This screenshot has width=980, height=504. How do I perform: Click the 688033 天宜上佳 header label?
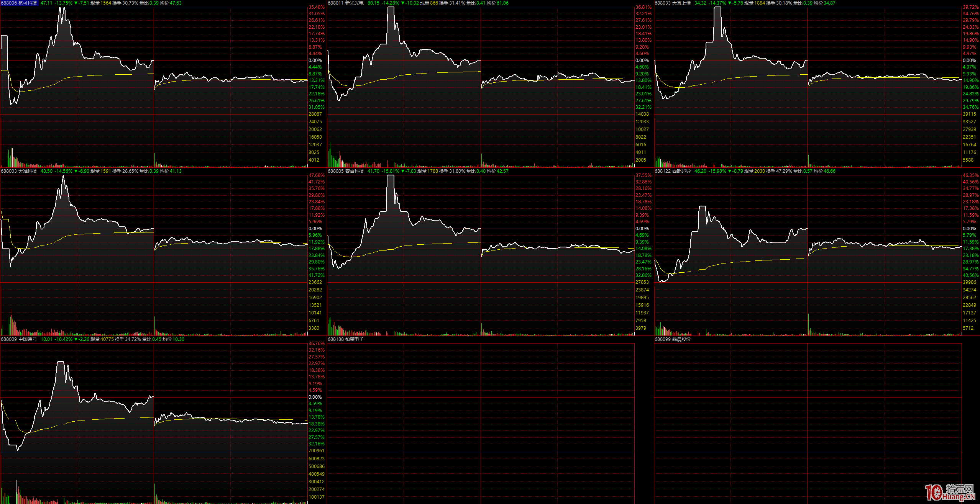pyautogui.click(x=673, y=3)
